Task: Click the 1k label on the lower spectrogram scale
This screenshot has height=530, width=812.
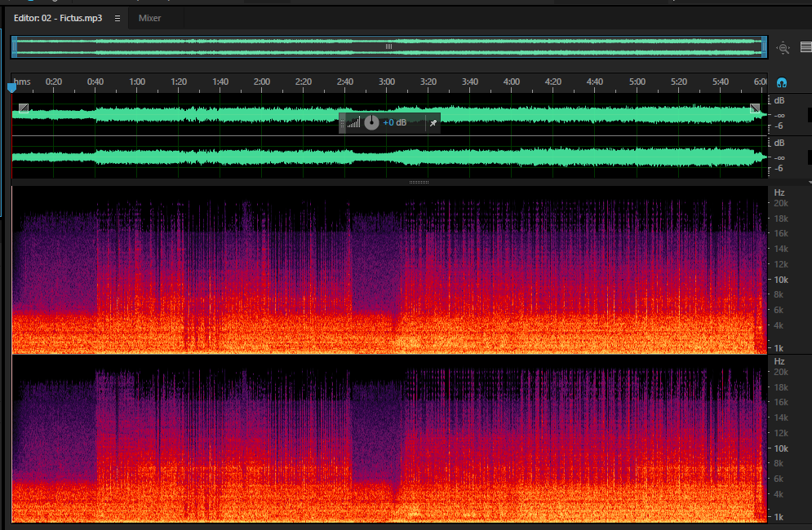Action: tap(779, 516)
